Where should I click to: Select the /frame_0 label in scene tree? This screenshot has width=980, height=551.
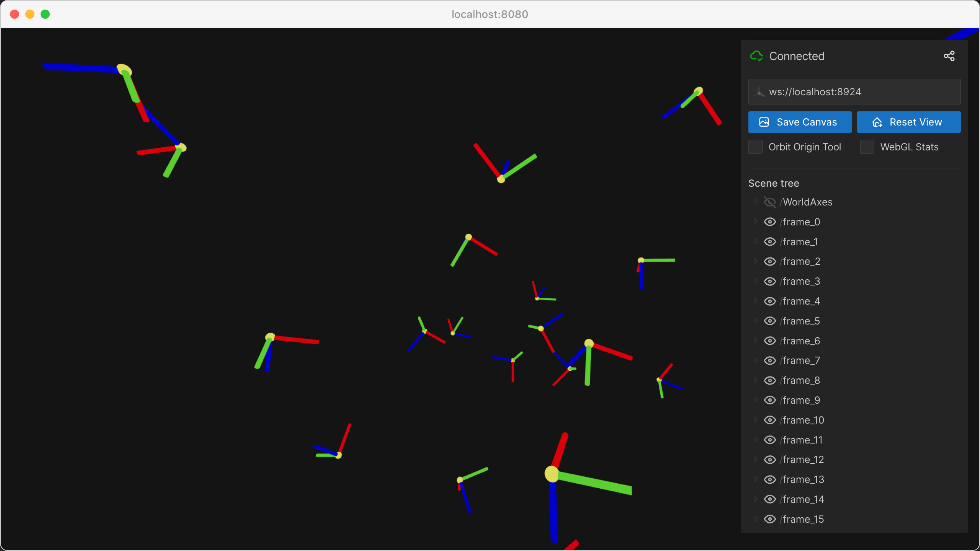click(x=800, y=222)
